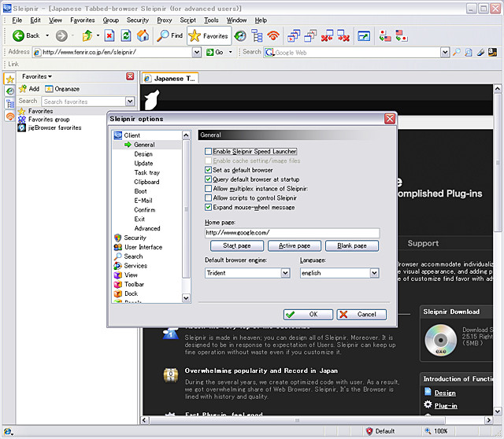This screenshot has width=504, height=439.
Task: Click the highlighter pen icon in search bar
Action: pyautogui.click(x=480, y=52)
